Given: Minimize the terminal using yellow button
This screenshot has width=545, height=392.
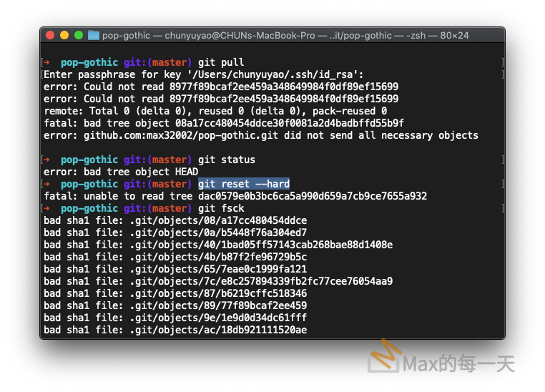Looking at the screenshot, I should click(64, 35).
